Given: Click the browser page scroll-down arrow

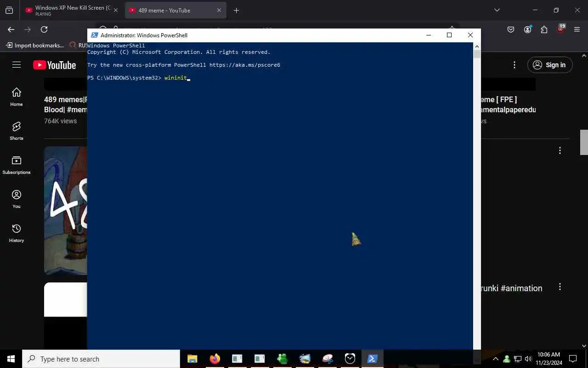Looking at the screenshot, I should (x=584, y=346).
